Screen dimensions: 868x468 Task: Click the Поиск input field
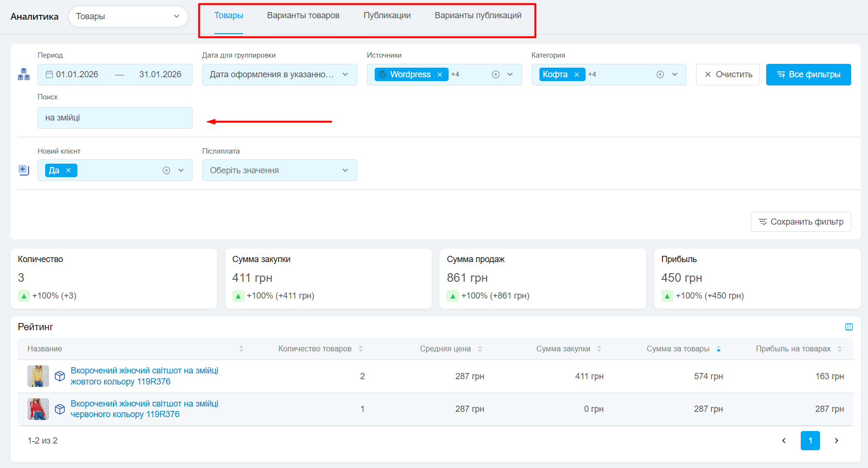pyautogui.click(x=115, y=118)
